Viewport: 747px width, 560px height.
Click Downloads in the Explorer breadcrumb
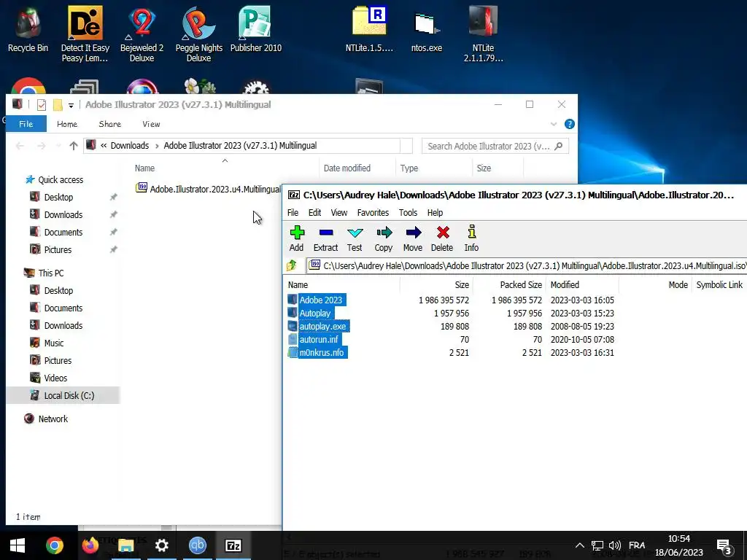pos(130,146)
